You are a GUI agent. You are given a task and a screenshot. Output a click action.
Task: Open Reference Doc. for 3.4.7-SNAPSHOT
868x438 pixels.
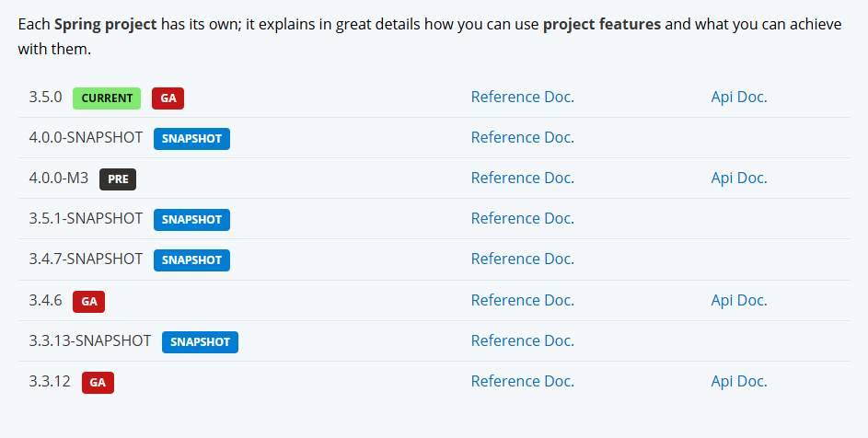[522, 259]
